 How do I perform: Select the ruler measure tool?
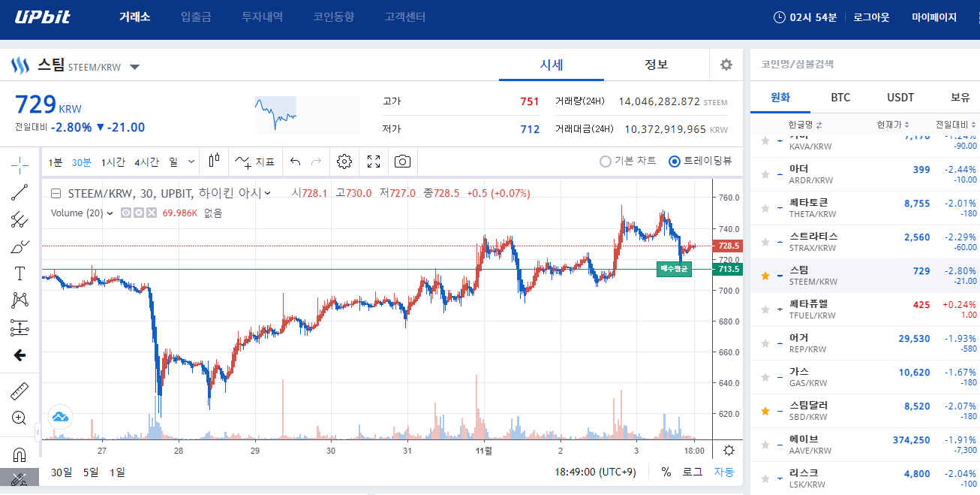pyautogui.click(x=20, y=391)
